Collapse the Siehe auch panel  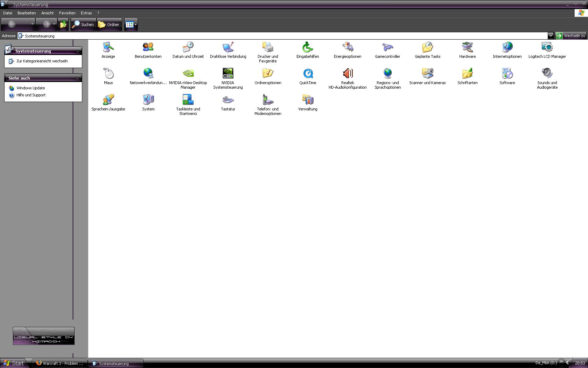78,78
